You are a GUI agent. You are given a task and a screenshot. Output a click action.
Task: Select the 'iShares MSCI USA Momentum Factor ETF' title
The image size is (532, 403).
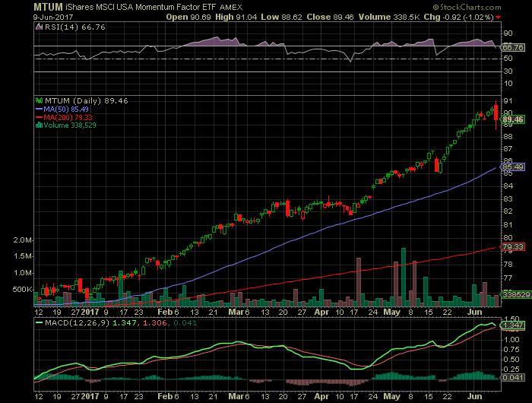140,7
